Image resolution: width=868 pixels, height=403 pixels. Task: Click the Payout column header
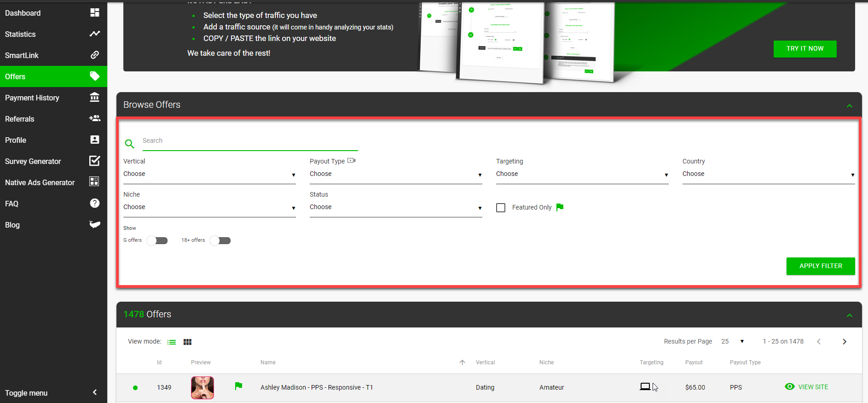[x=694, y=362]
